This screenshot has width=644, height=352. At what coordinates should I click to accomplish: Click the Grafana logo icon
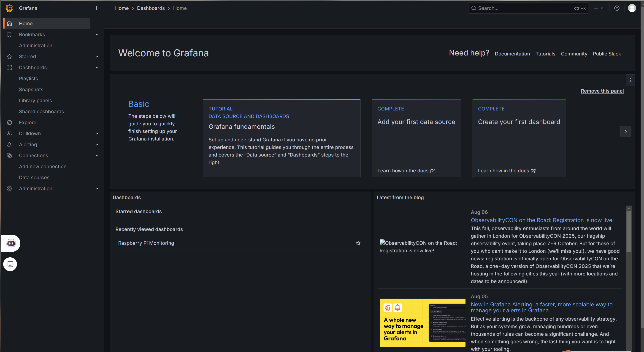pos(10,8)
